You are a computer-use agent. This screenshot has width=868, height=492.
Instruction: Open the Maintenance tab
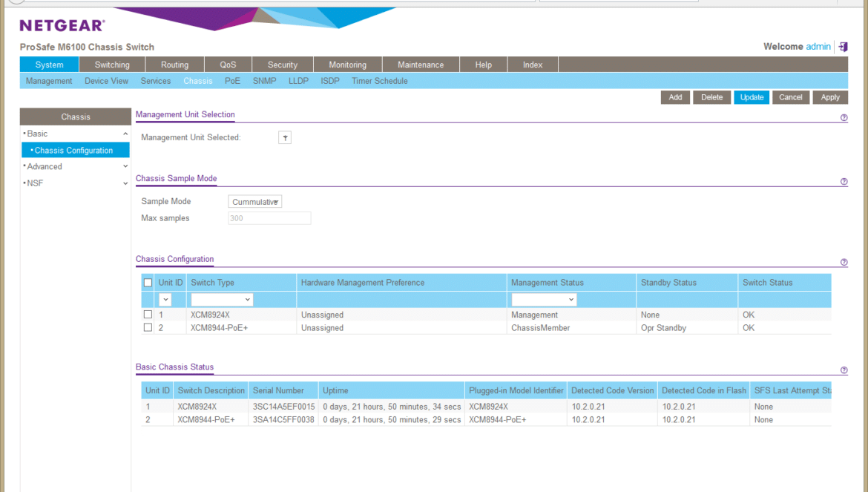tap(421, 65)
